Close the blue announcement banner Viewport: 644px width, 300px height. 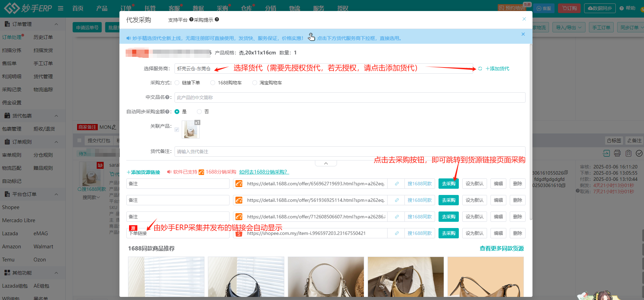(x=523, y=34)
